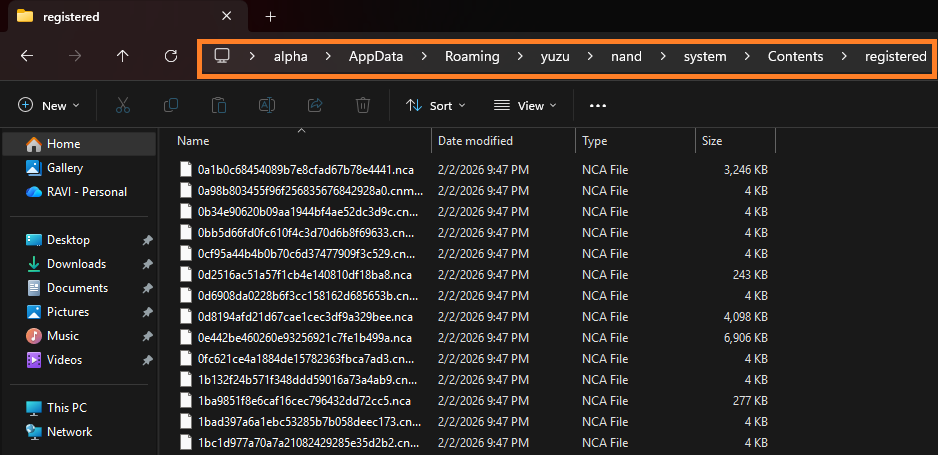Viewport: 938px width, 455px height.
Task: Open This PC in the sidebar
Action: pos(66,408)
